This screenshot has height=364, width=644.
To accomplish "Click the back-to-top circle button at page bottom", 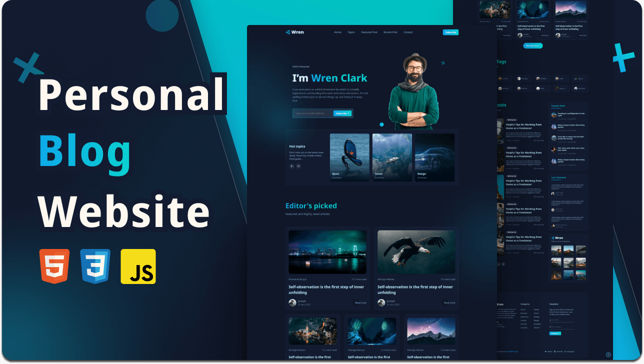I will click(608, 354).
